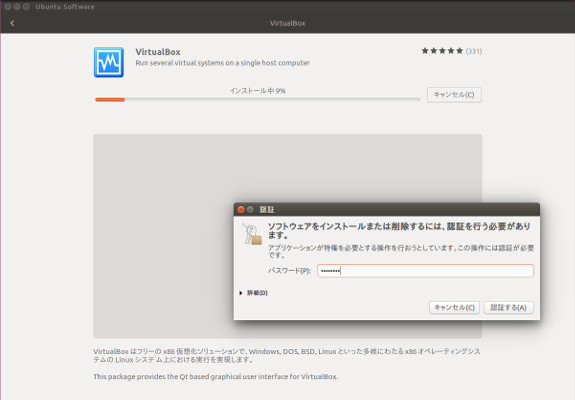Click the review count (331)

pyautogui.click(x=474, y=51)
